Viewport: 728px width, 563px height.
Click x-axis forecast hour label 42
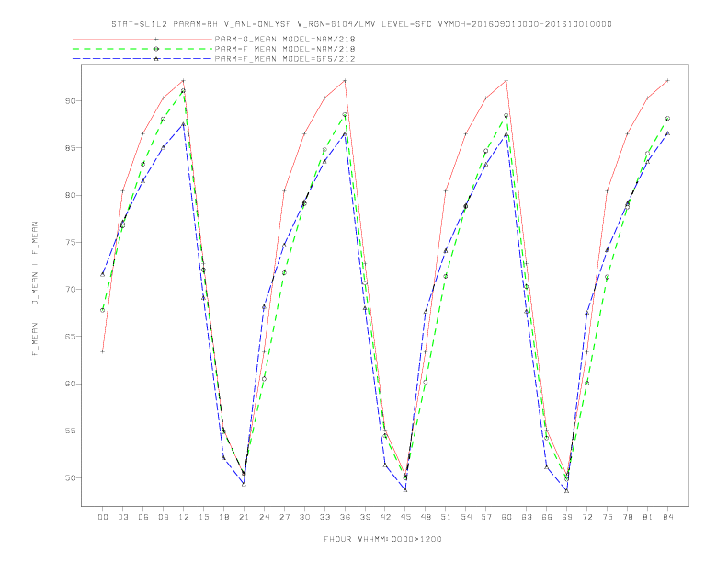pos(385,517)
